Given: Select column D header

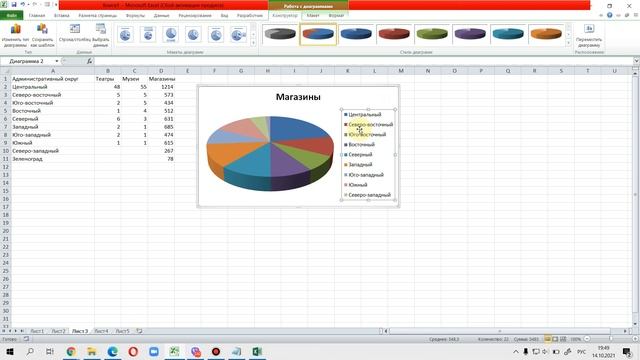Looking at the screenshot, I should (161, 71).
